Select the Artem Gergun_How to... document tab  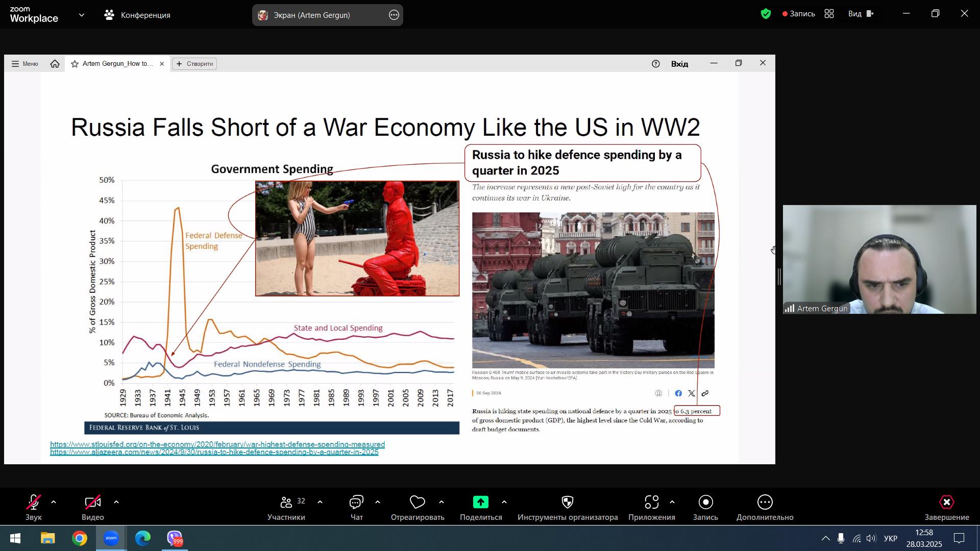pos(117,64)
